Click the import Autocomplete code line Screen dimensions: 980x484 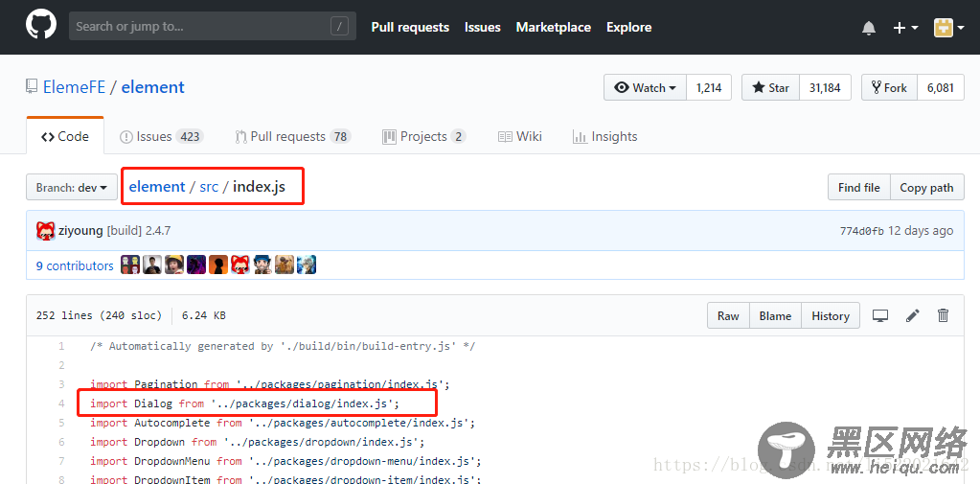coord(283,423)
